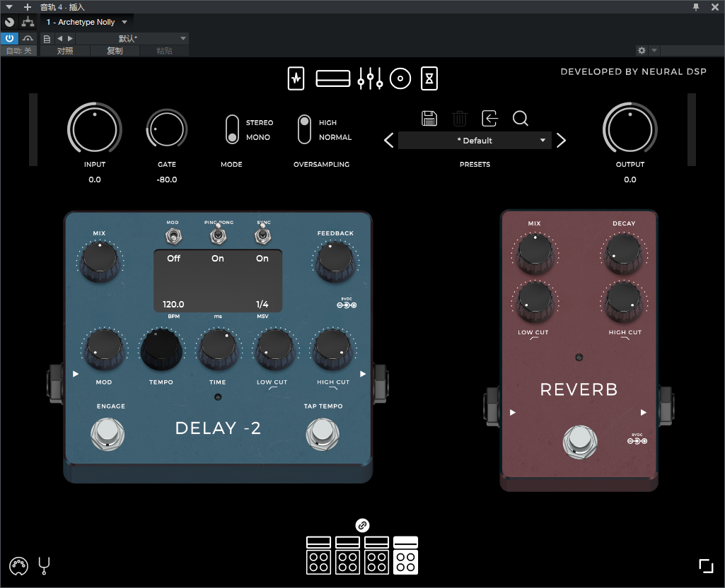
Task: Click the Reverb MIX knob
Action: [x=535, y=253]
